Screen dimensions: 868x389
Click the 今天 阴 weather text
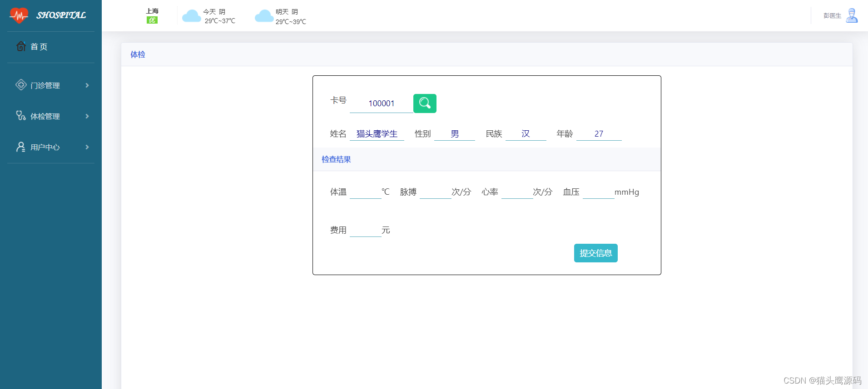click(214, 12)
